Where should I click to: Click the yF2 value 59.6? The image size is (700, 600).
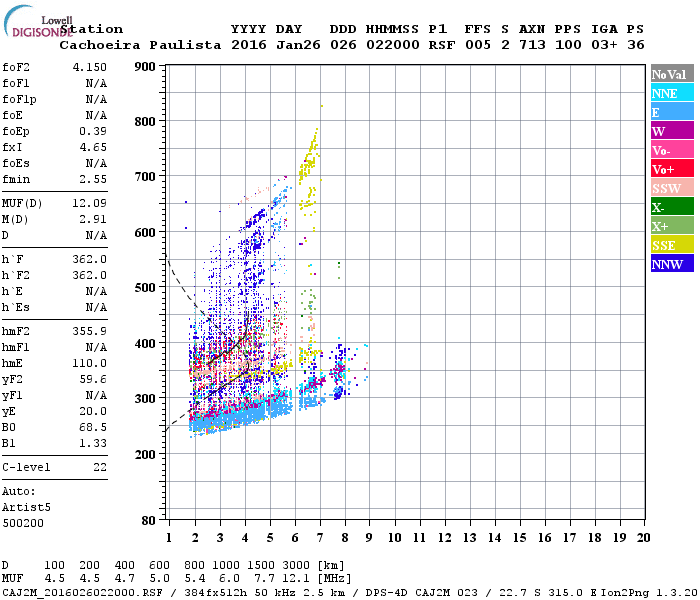93,379
